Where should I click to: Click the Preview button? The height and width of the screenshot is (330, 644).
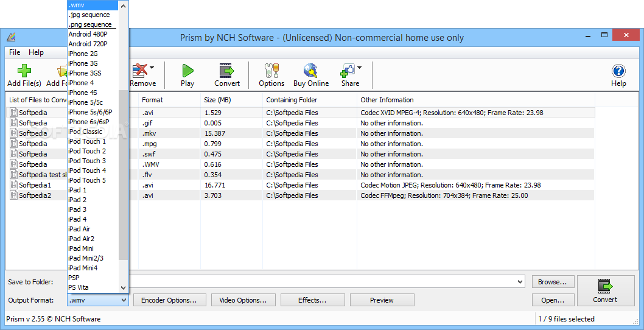point(382,300)
